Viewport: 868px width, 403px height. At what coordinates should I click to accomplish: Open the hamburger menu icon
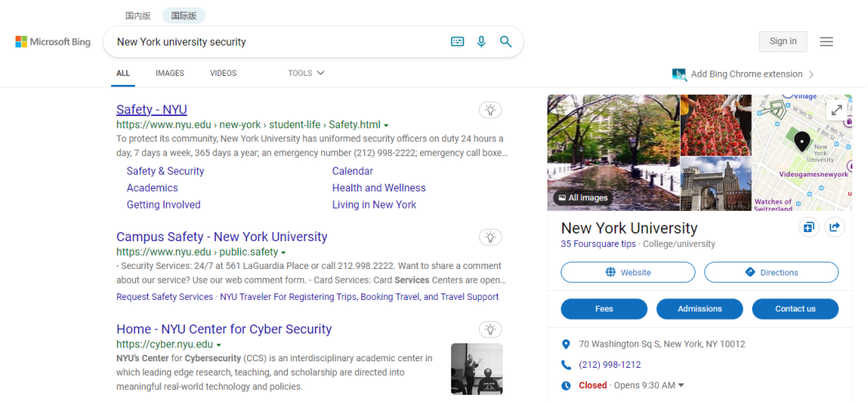(826, 42)
